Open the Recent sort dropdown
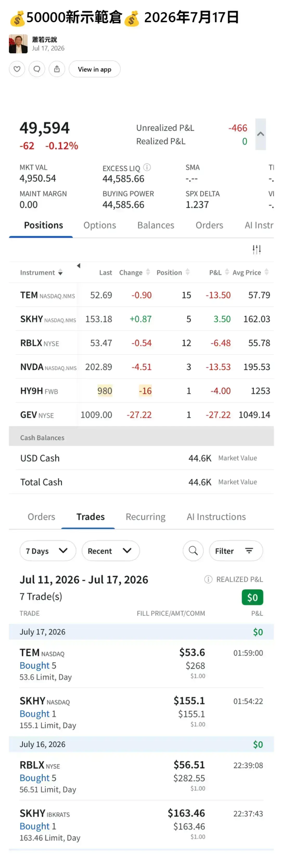The width and height of the screenshot is (281, 868). (x=111, y=551)
